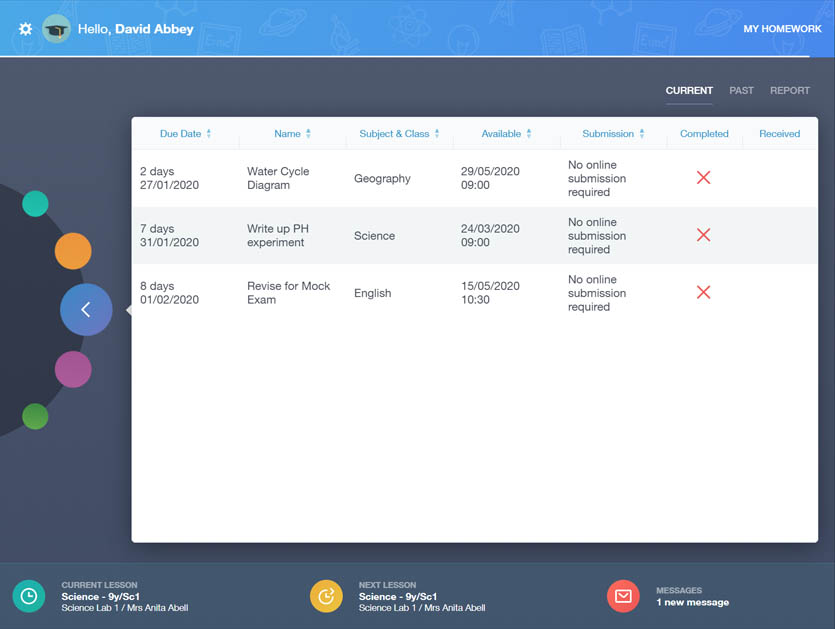Collapse menu with blue back chevron button

[86, 309]
